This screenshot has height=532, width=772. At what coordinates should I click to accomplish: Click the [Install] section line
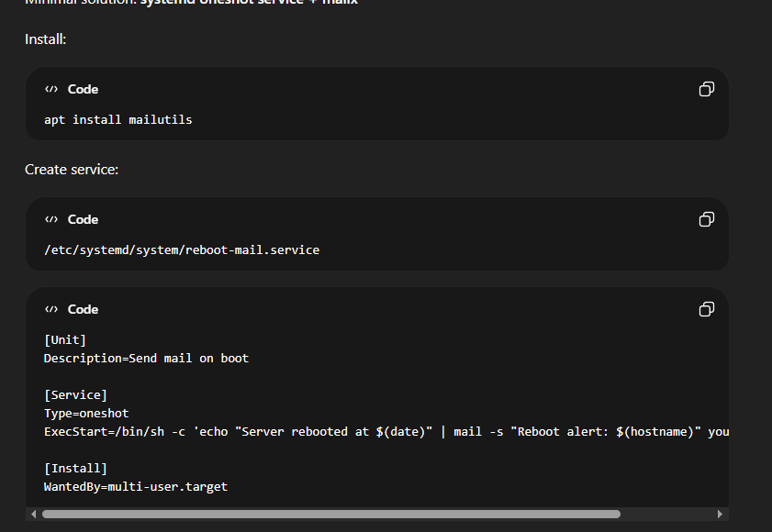pyautogui.click(x=75, y=468)
